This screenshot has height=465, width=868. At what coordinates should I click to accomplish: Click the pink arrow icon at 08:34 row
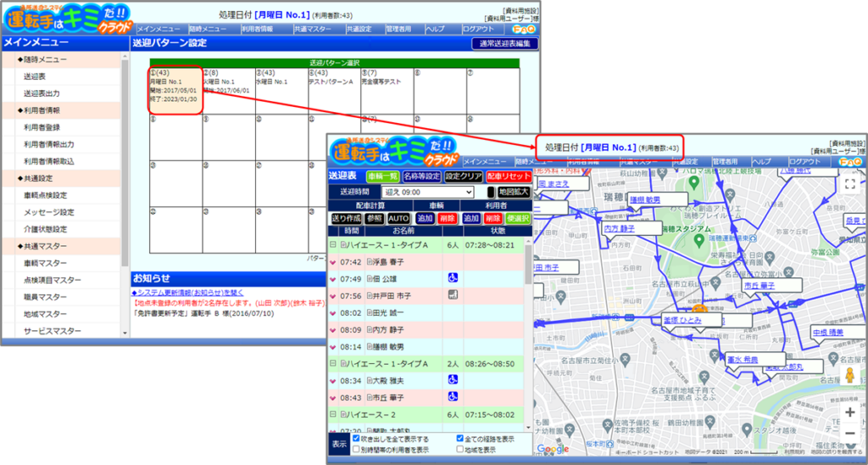point(332,381)
